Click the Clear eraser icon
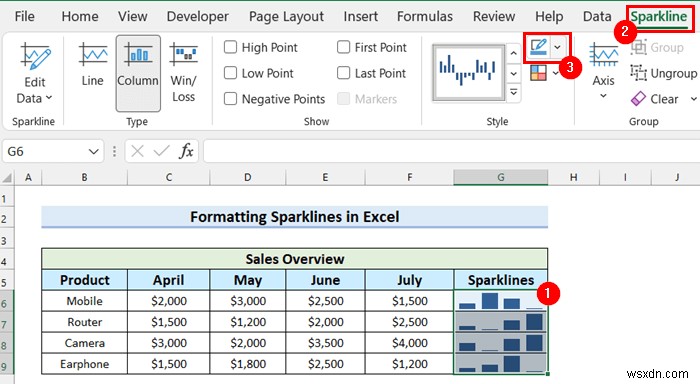The image size is (700, 384). pyautogui.click(x=638, y=99)
